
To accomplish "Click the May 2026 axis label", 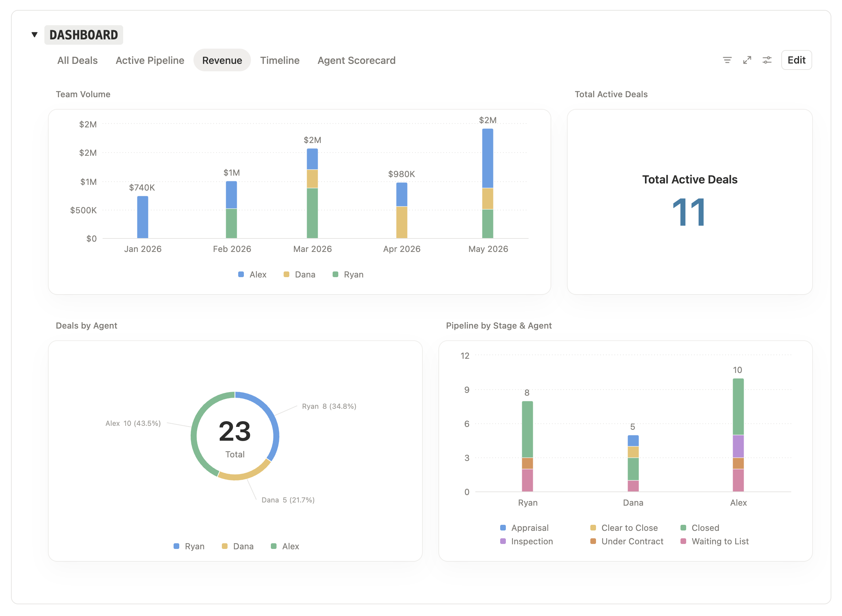I will click(x=488, y=249).
